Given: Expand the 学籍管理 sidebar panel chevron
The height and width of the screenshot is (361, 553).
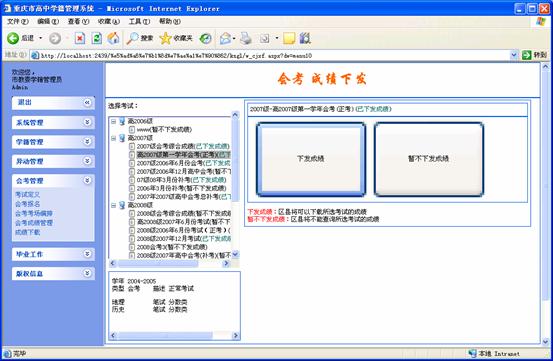Looking at the screenshot, I should tap(87, 141).
